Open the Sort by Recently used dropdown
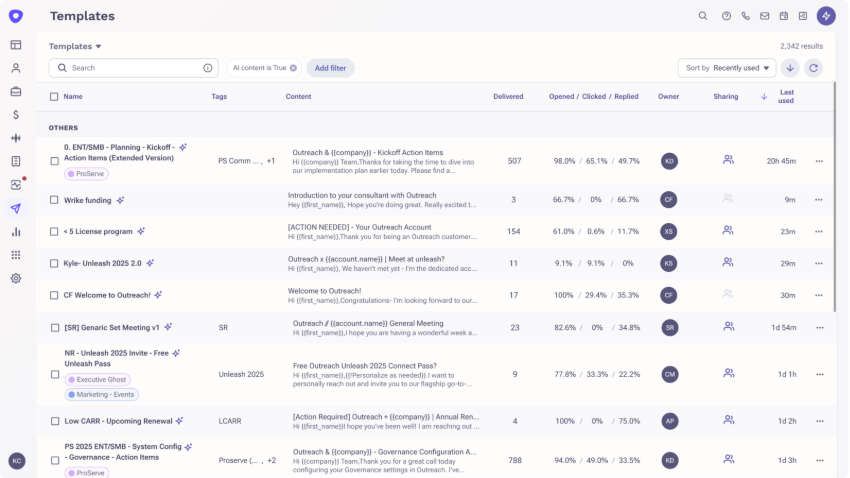 tap(727, 68)
